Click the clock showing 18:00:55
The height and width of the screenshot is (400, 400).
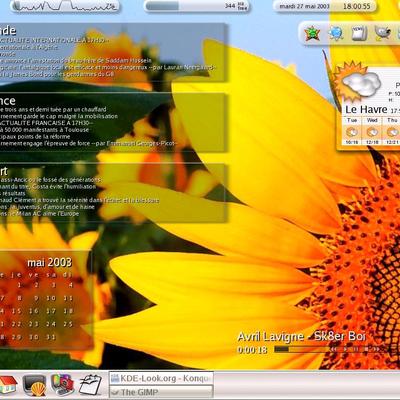356,6
